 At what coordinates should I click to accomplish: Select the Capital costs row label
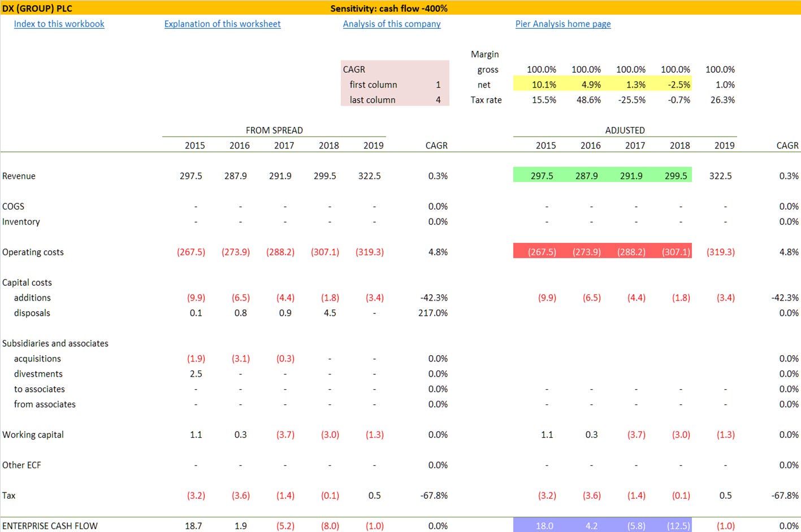click(27, 282)
